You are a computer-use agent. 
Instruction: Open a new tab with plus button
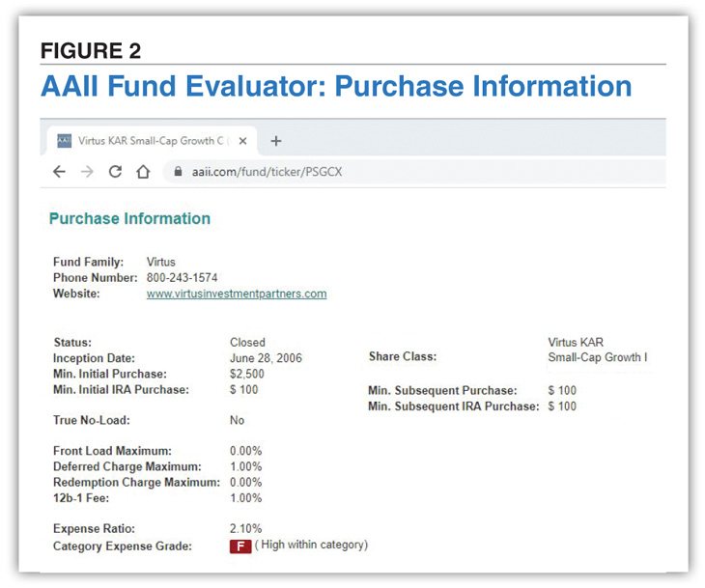pos(276,141)
